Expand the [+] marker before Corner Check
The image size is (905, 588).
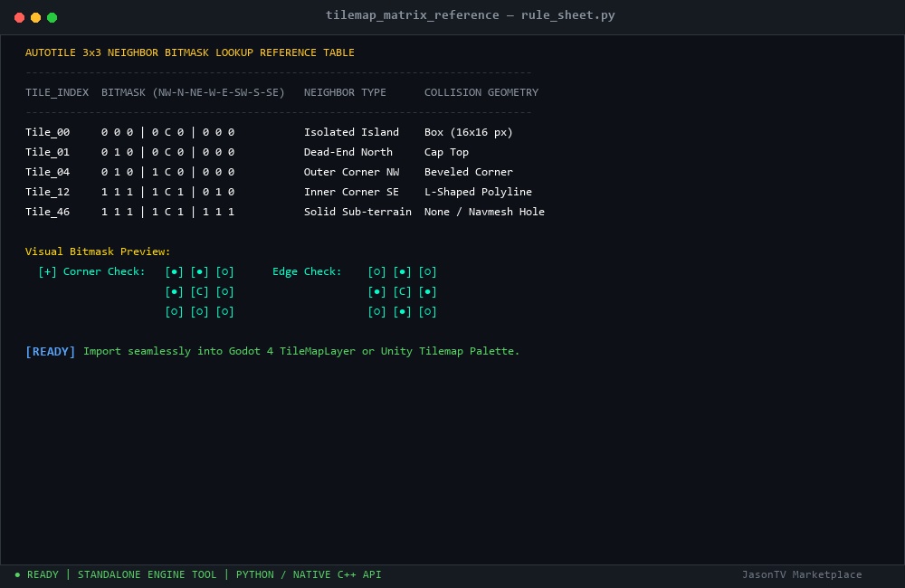click(x=47, y=271)
